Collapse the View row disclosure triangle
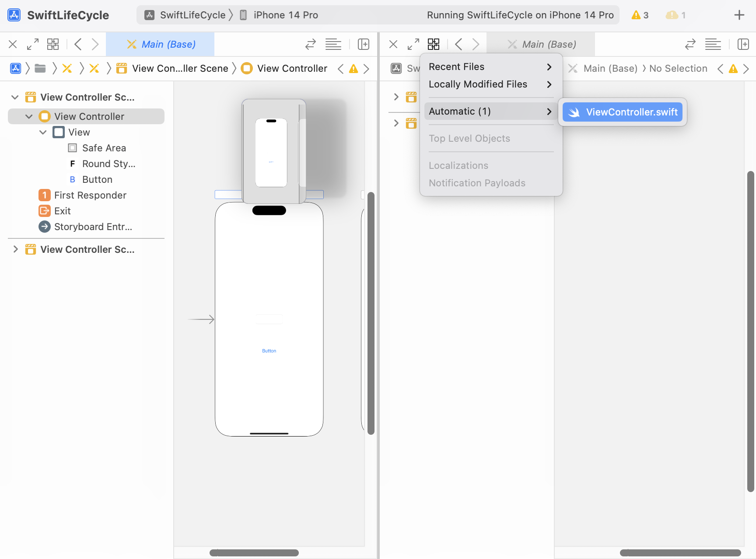Viewport: 756px width, 559px height. click(x=43, y=132)
